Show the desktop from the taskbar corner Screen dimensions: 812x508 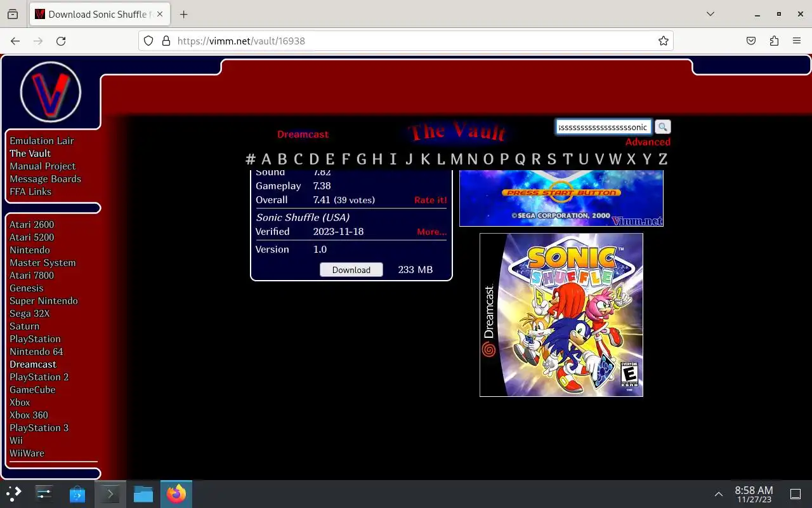(796, 494)
